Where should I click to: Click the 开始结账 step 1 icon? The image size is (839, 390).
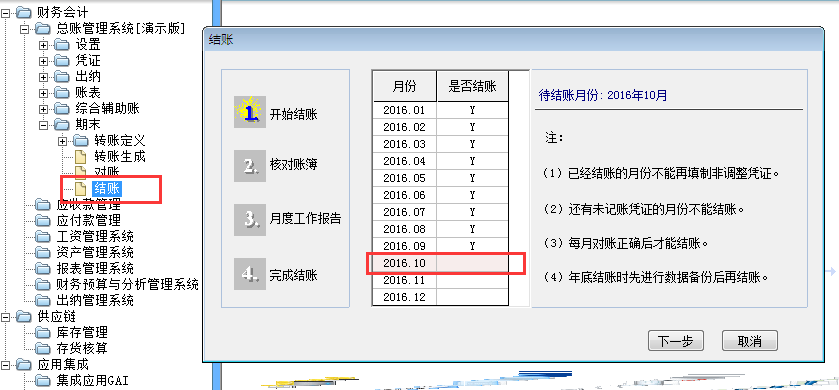click(x=249, y=111)
